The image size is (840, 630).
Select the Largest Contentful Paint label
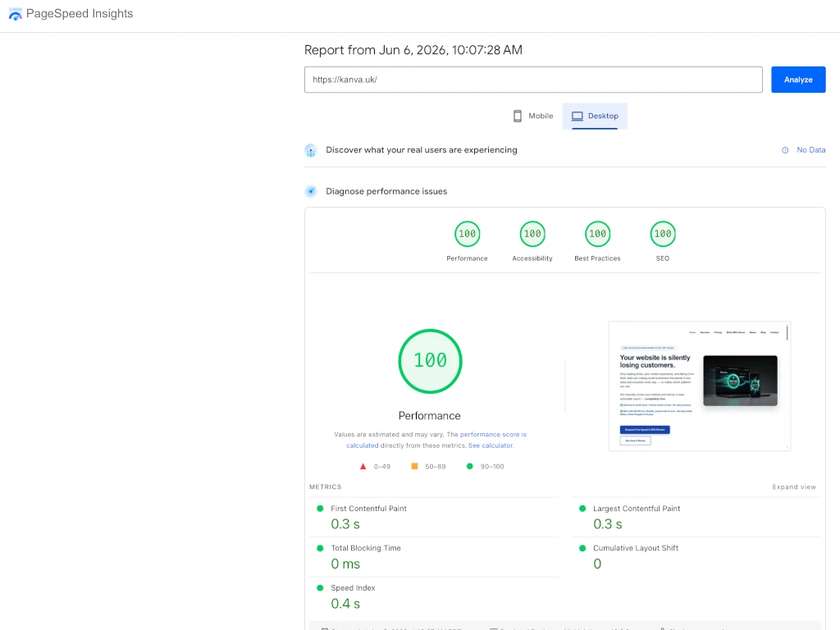637,509
